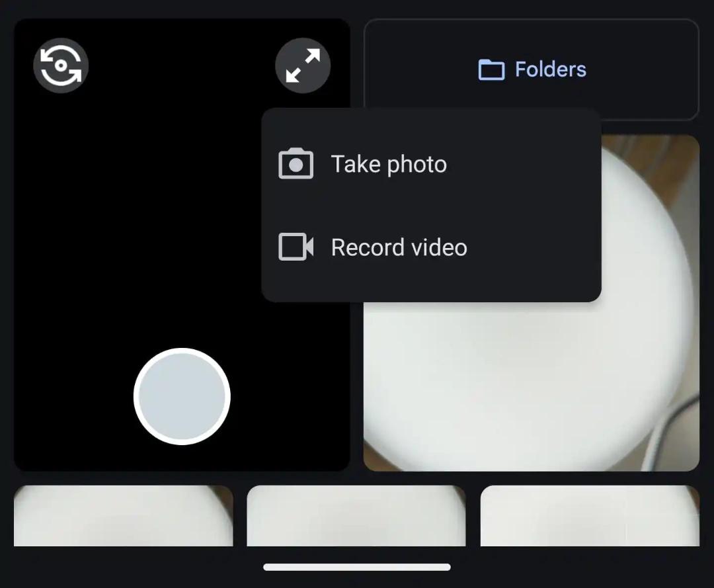Switch camera with the rotate icon
The height and width of the screenshot is (588, 714).
pyautogui.click(x=61, y=65)
